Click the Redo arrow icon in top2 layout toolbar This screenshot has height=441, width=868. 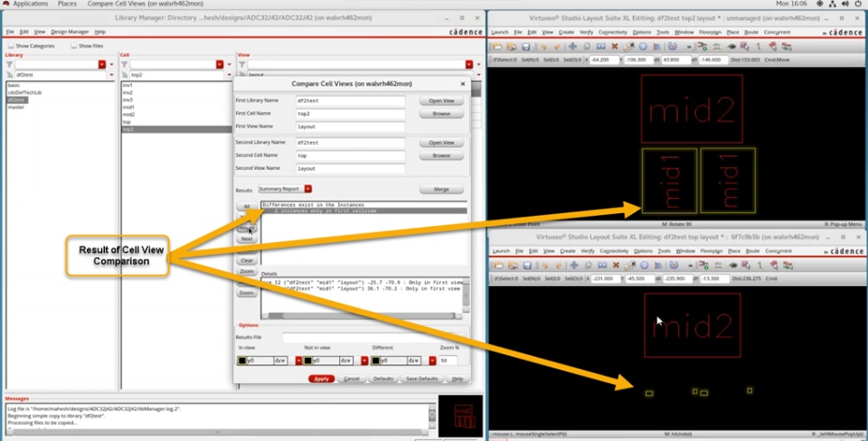[x=558, y=46]
